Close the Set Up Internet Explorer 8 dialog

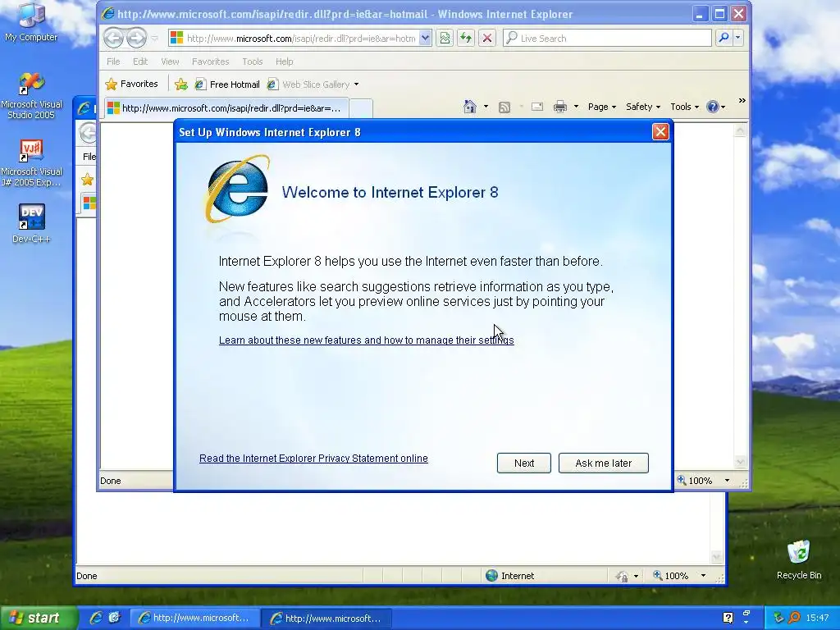tap(660, 132)
